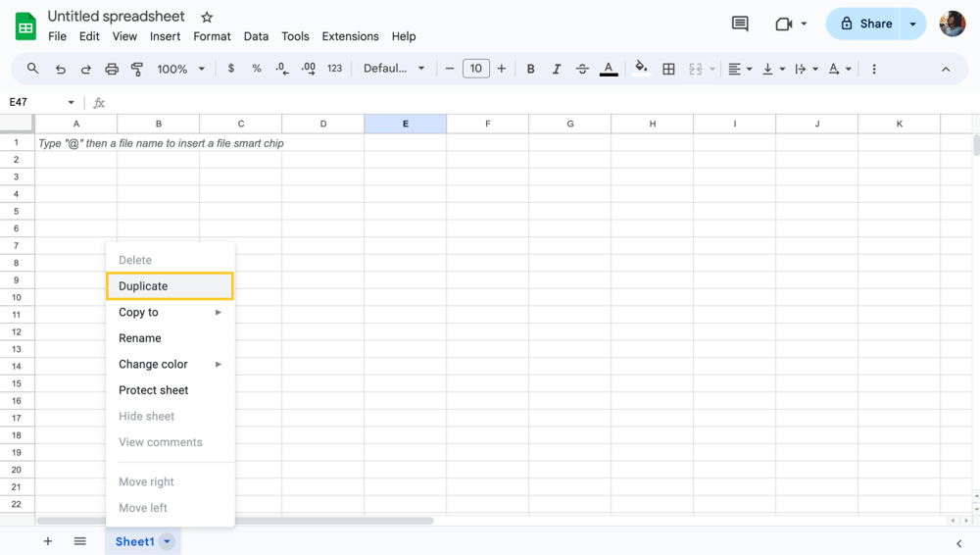
Task: Expand the Sheet1 tab dropdown arrow
Action: click(x=167, y=541)
